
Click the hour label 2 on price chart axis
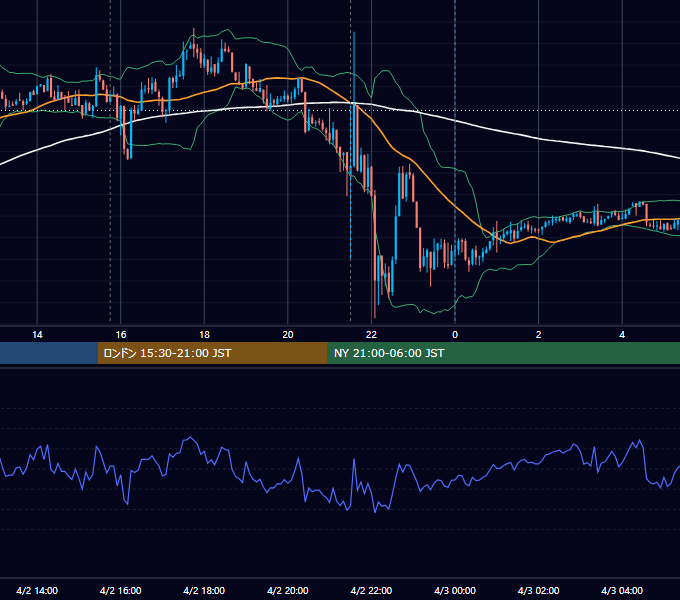[x=538, y=335]
